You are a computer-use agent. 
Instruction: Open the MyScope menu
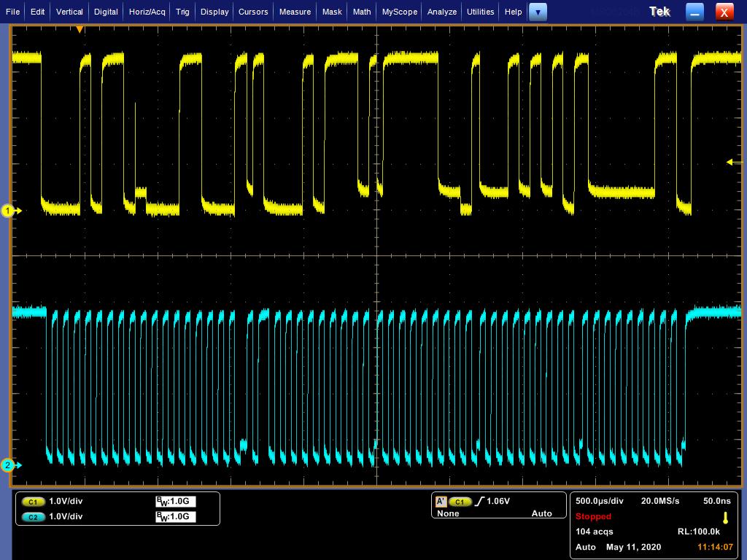coord(400,12)
